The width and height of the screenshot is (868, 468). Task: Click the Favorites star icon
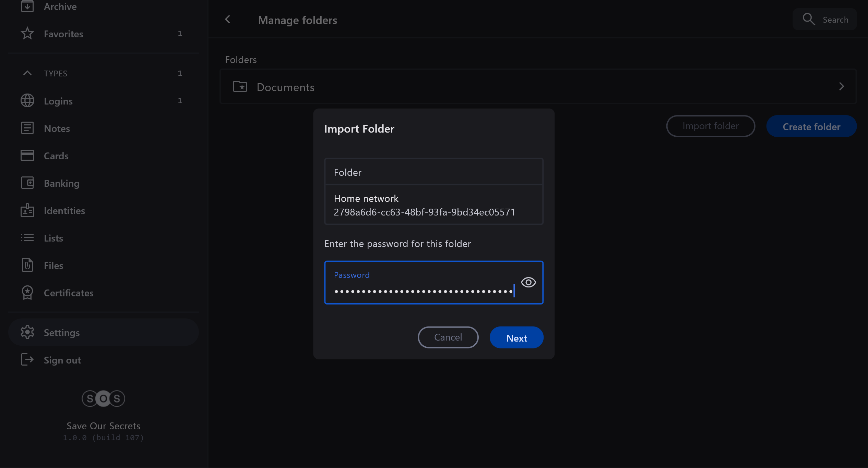[x=27, y=34]
